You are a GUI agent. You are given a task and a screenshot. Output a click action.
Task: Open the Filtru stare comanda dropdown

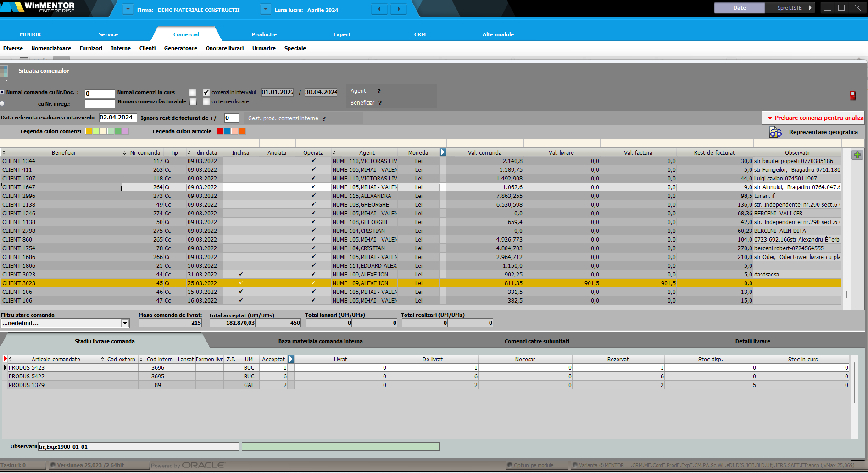coord(125,323)
